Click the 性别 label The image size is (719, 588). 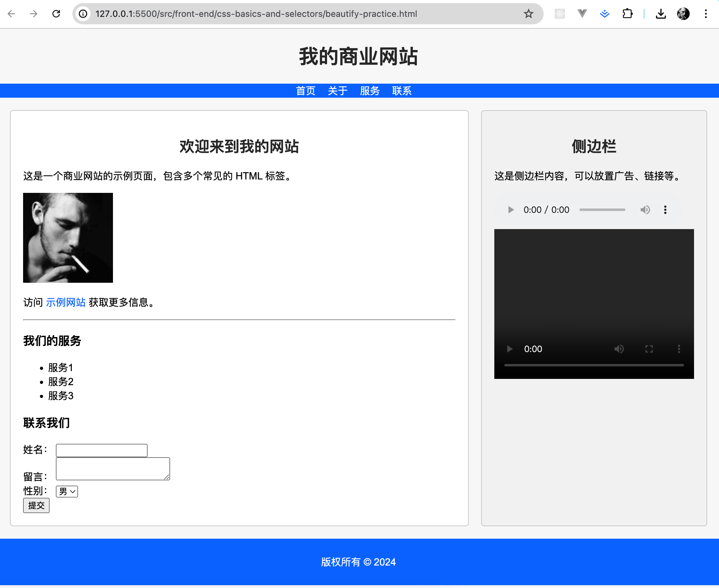point(35,491)
